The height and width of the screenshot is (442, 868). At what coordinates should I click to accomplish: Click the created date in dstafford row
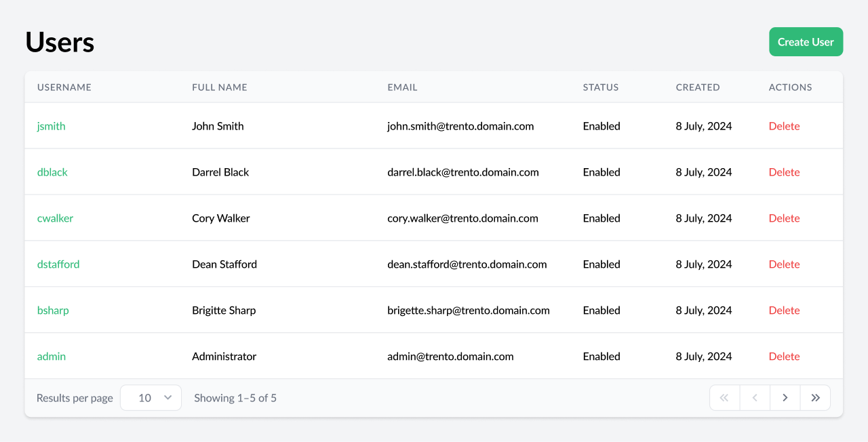pyautogui.click(x=704, y=264)
